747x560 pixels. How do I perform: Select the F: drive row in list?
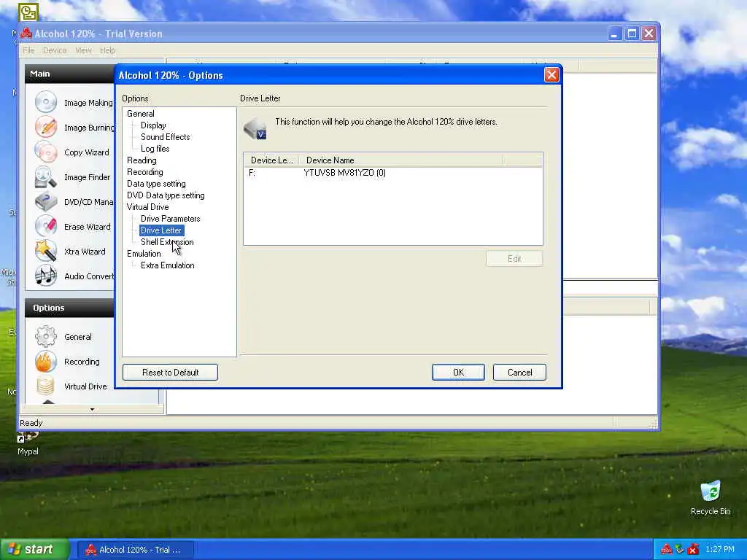(392, 173)
